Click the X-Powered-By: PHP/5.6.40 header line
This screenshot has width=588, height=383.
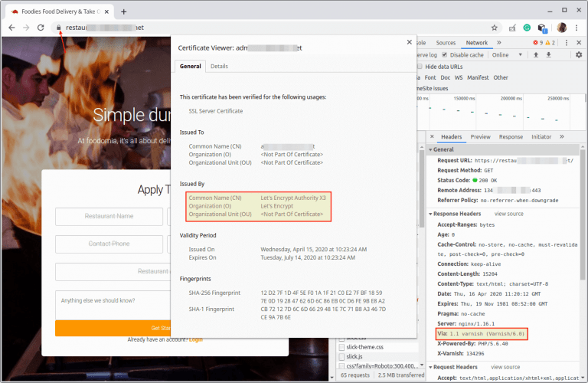pos(472,344)
